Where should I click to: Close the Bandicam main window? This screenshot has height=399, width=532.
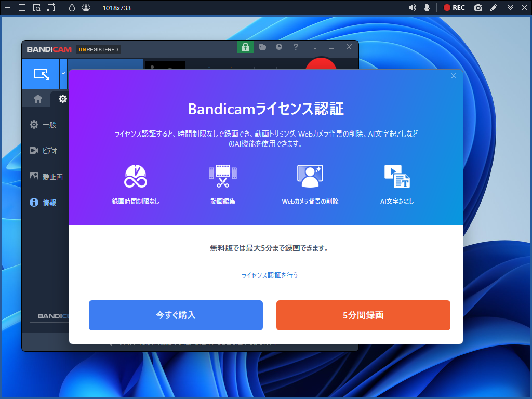(x=349, y=47)
